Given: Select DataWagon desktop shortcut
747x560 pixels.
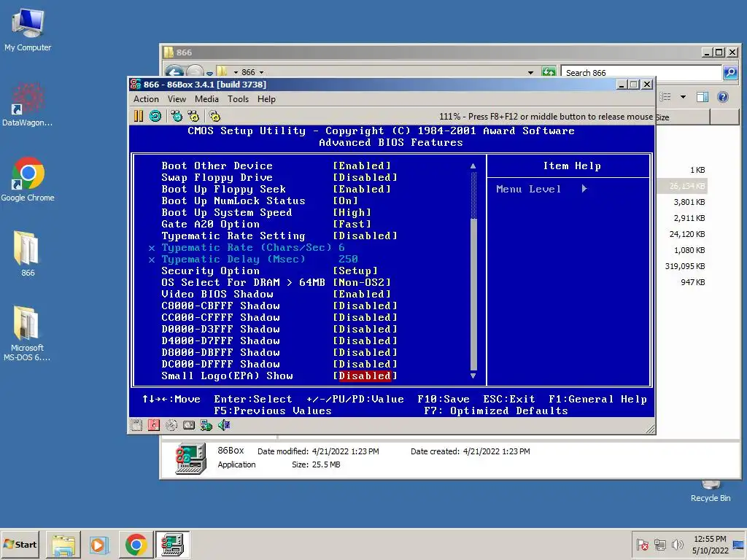Looking at the screenshot, I should pos(28,104).
